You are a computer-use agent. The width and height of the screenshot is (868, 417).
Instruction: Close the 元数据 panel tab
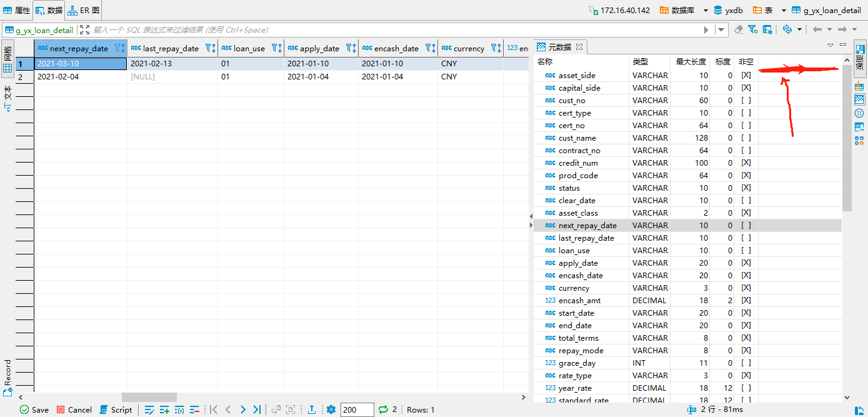(579, 46)
